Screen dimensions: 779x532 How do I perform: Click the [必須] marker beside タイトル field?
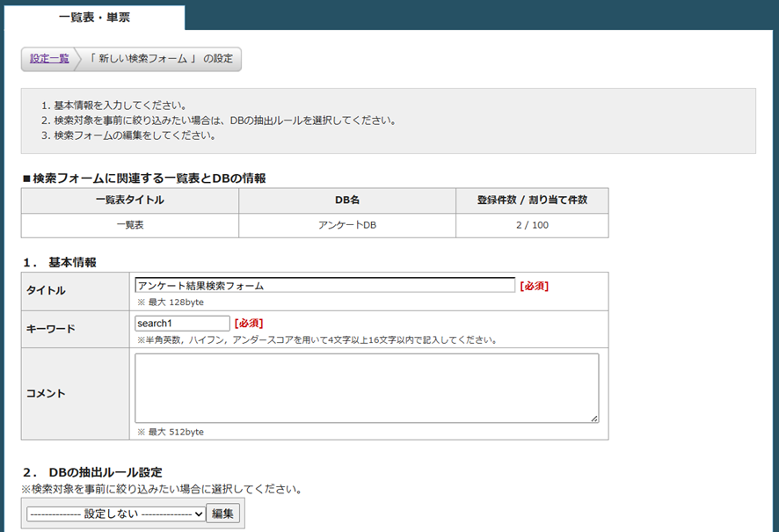[x=534, y=286]
